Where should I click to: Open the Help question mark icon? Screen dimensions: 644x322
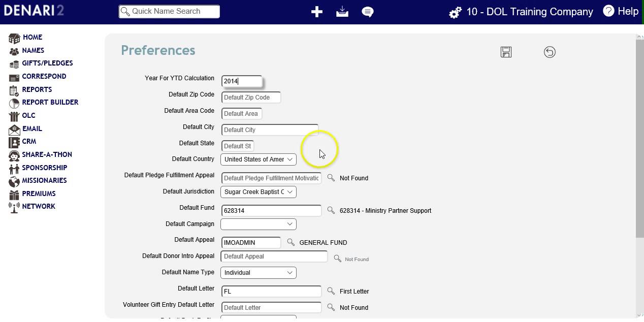click(x=608, y=11)
